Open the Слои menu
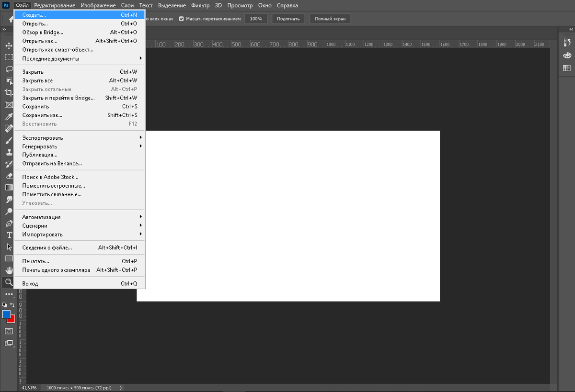This screenshot has width=575, height=392. click(127, 5)
